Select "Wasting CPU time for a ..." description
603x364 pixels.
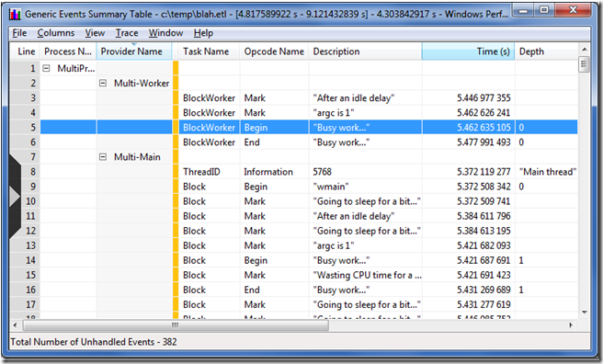pyautogui.click(x=368, y=275)
